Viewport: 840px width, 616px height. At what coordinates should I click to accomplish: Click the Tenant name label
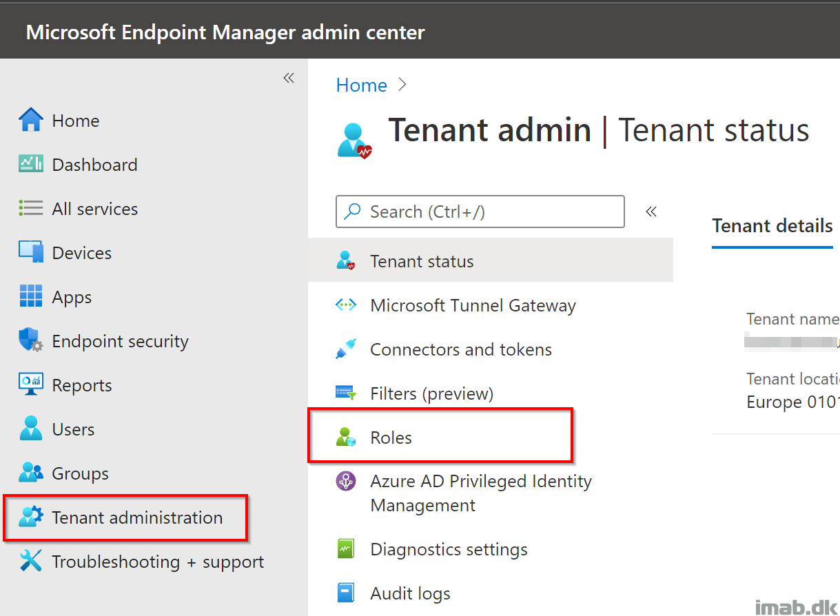792,319
